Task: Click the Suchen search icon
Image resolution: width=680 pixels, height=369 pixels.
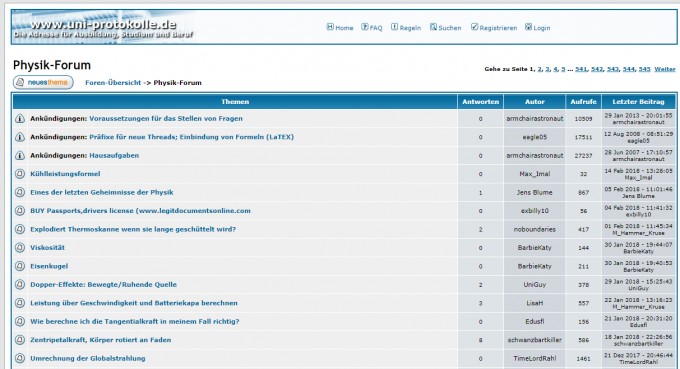Action: coord(433,27)
